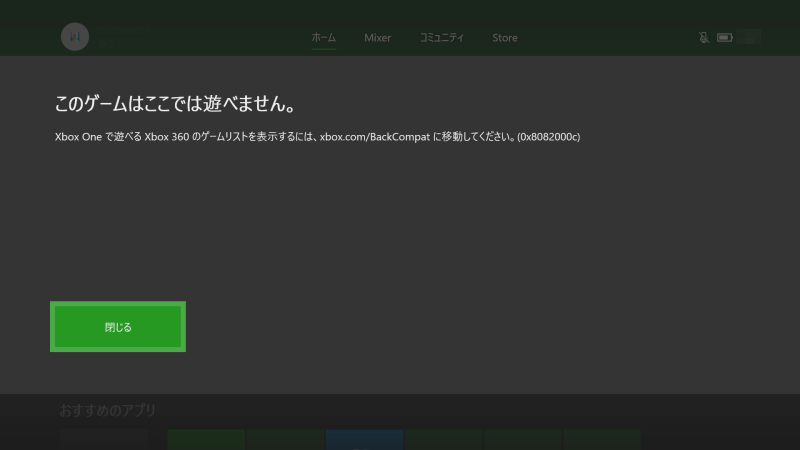This screenshot has height=450, width=800.
Task: Go to the Store tab
Action: point(505,38)
